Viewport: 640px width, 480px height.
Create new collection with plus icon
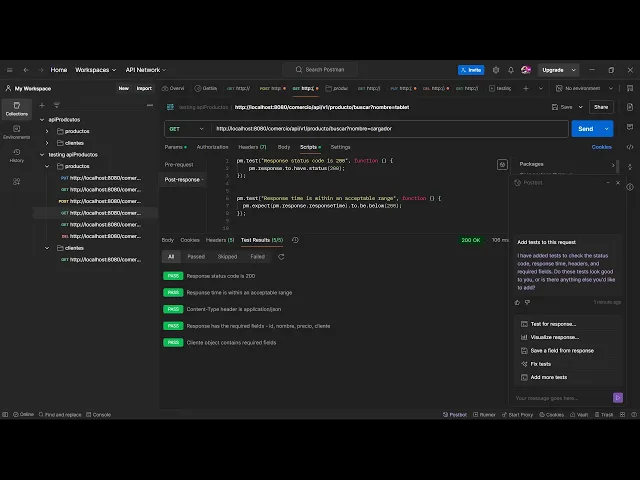pos(42,105)
